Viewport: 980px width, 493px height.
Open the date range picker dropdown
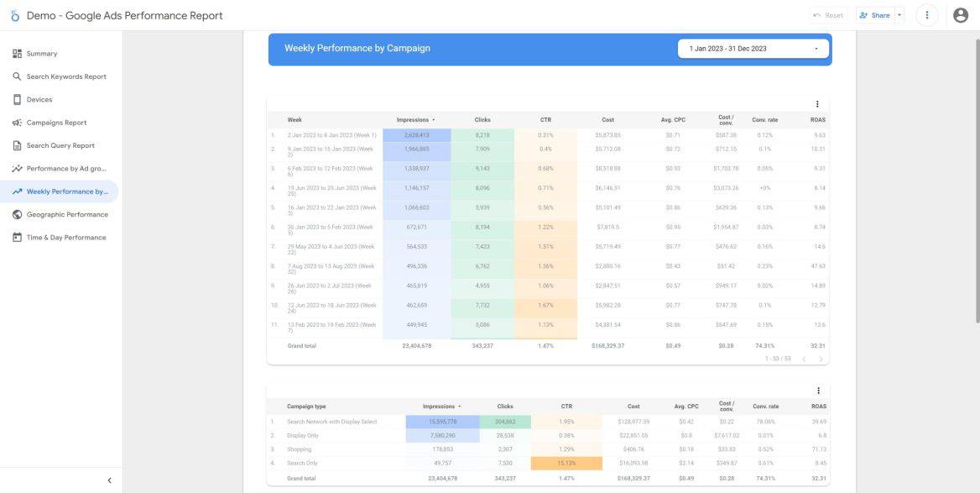tap(751, 48)
